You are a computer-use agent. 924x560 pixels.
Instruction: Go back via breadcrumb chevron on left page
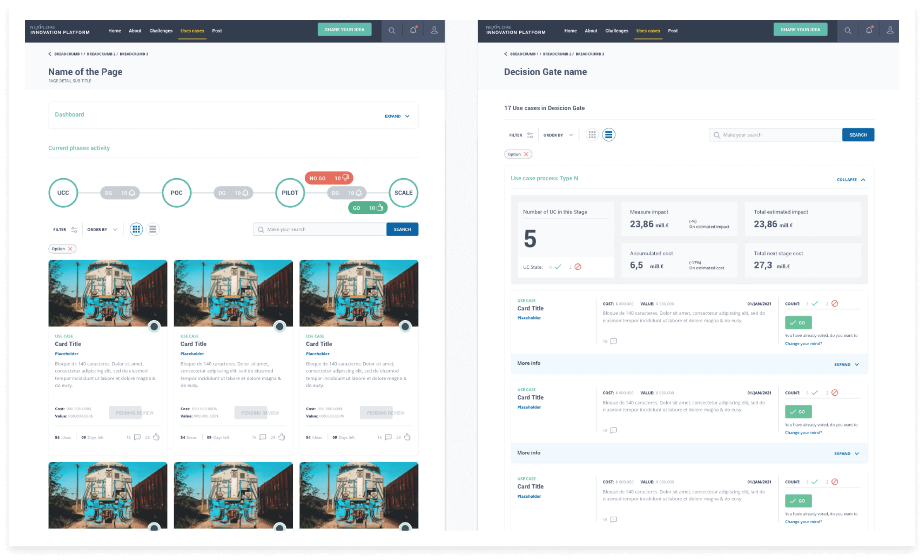(x=50, y=54)
